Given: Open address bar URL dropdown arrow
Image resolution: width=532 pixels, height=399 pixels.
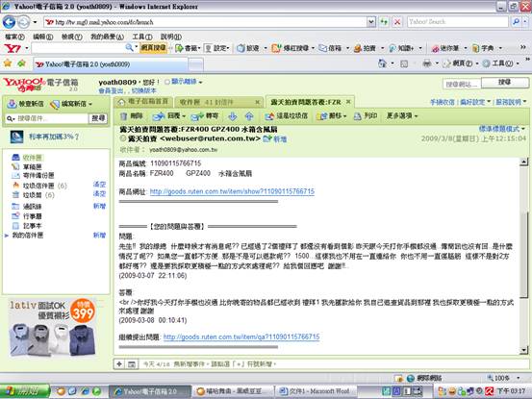Looking at the screenshot, I should 371,22.
